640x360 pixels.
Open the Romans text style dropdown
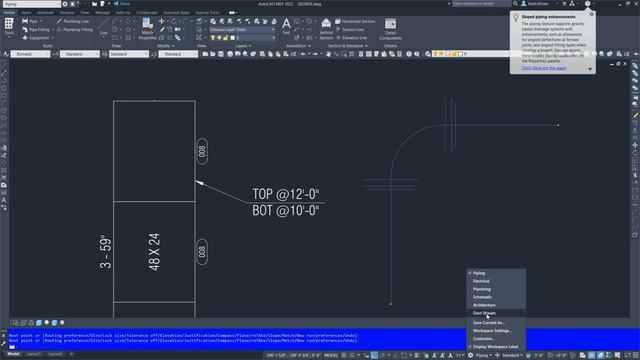coord(30,54)
